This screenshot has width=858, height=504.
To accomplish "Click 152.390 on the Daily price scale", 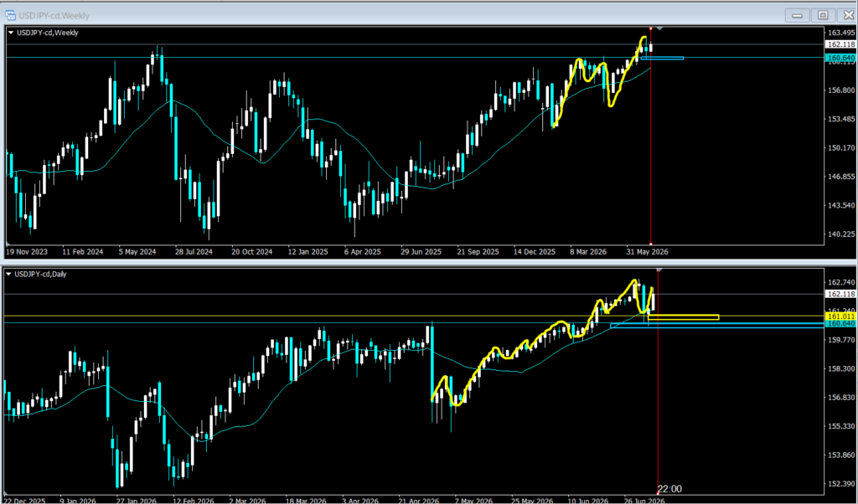I will (841, 484).
